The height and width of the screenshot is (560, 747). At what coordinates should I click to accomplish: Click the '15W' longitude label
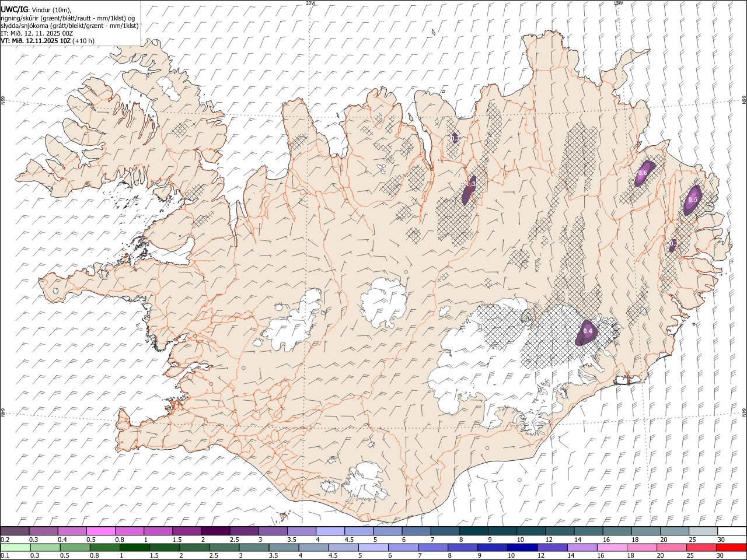pyautogui.click(x=619, y=3)
